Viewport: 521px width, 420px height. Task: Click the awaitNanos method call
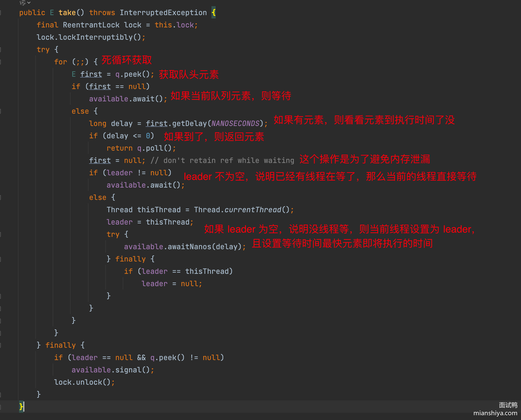pyautogui.click(x=189, y=247)
